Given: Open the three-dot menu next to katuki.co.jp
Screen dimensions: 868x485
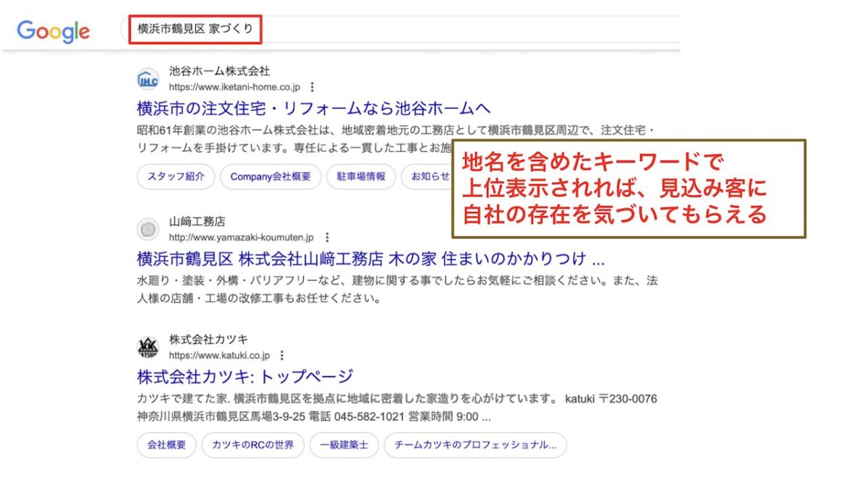Looking at the screenshot, I should pyautogui.click(x=282, y=356).
